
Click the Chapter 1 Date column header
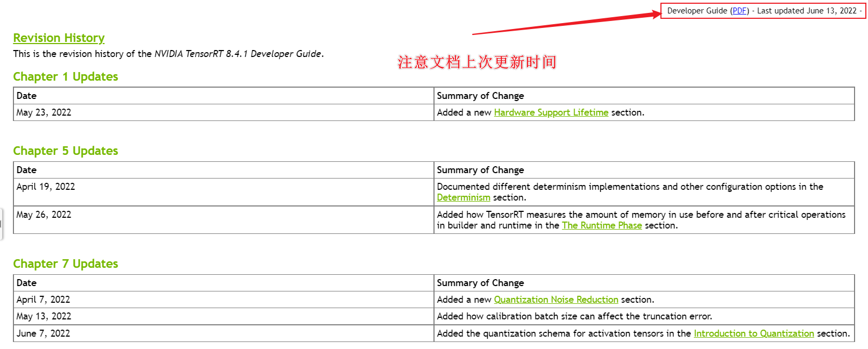tap(224, 96)
